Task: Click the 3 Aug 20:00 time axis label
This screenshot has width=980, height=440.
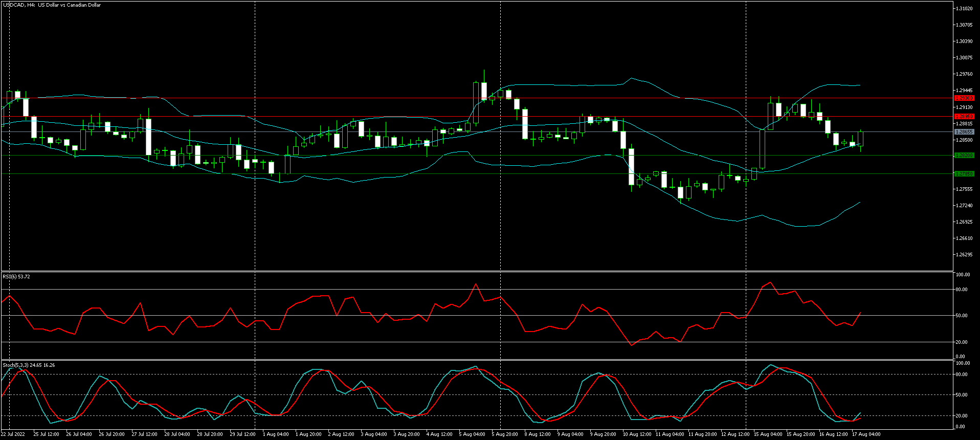Action: tap(407, 434)
